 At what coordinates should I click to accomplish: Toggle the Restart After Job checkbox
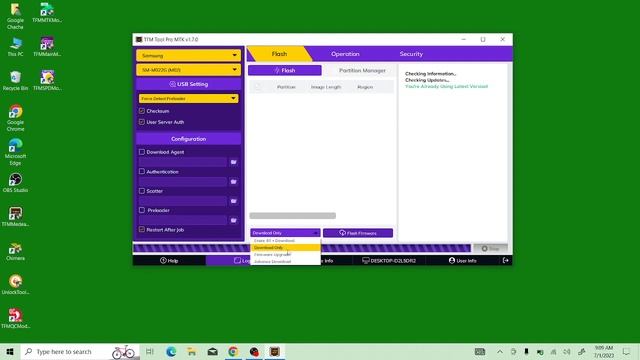(x=142, y=229)
